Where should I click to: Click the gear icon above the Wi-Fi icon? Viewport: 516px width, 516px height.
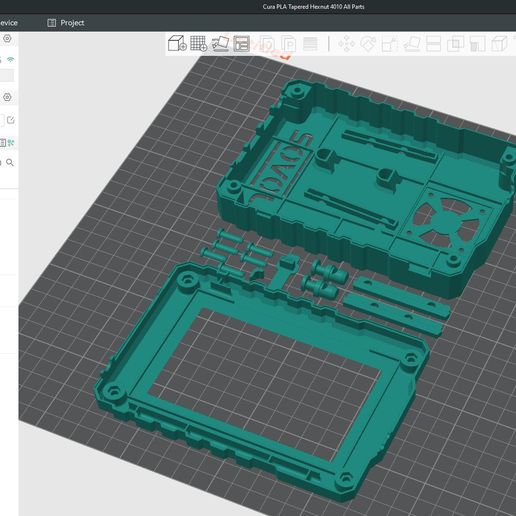click(7, 39)
